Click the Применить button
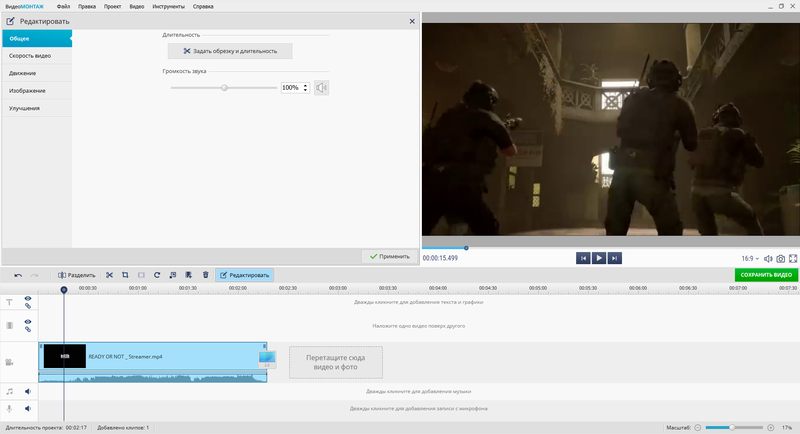This screenshot has height=434, width=800. (390, 257)
